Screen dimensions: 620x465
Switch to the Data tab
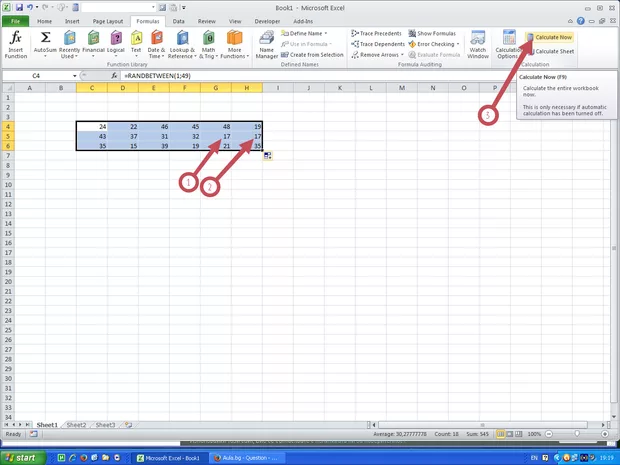[178, 21]
